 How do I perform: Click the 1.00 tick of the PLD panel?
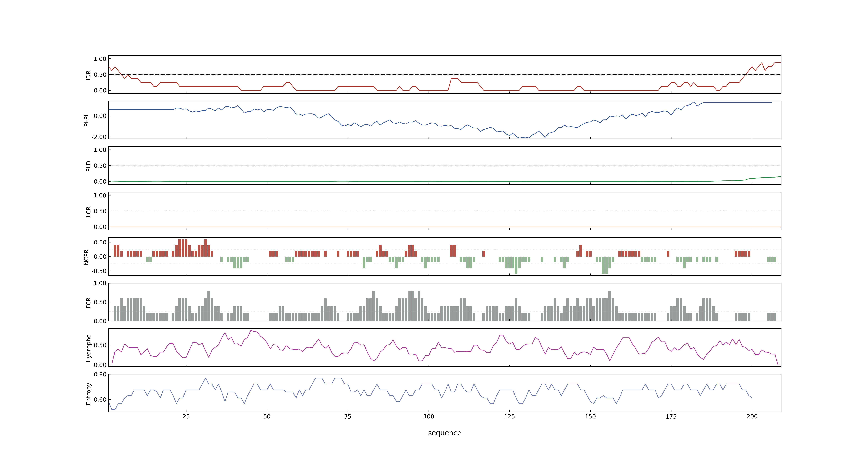100,150
